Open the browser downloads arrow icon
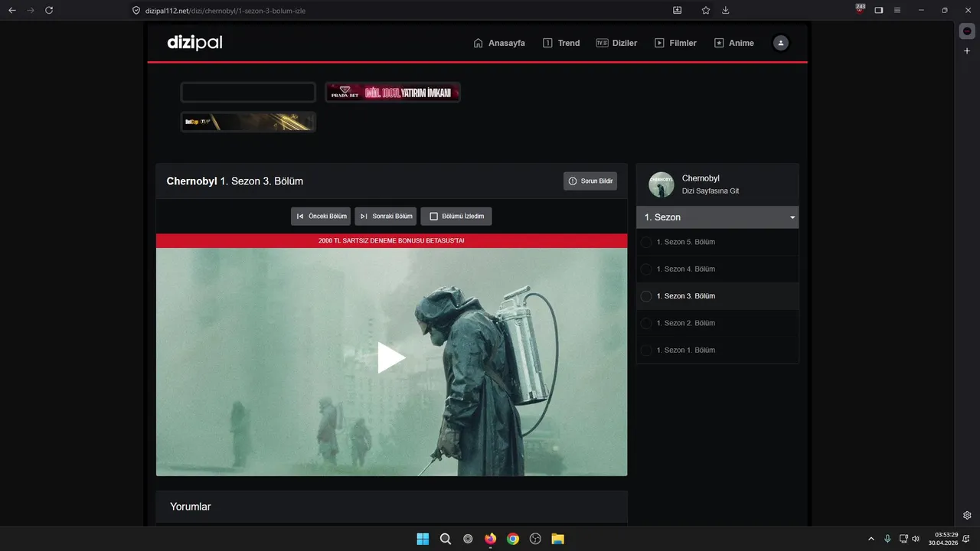The height and width of the screenshot is (551, 980). (726, 10)
